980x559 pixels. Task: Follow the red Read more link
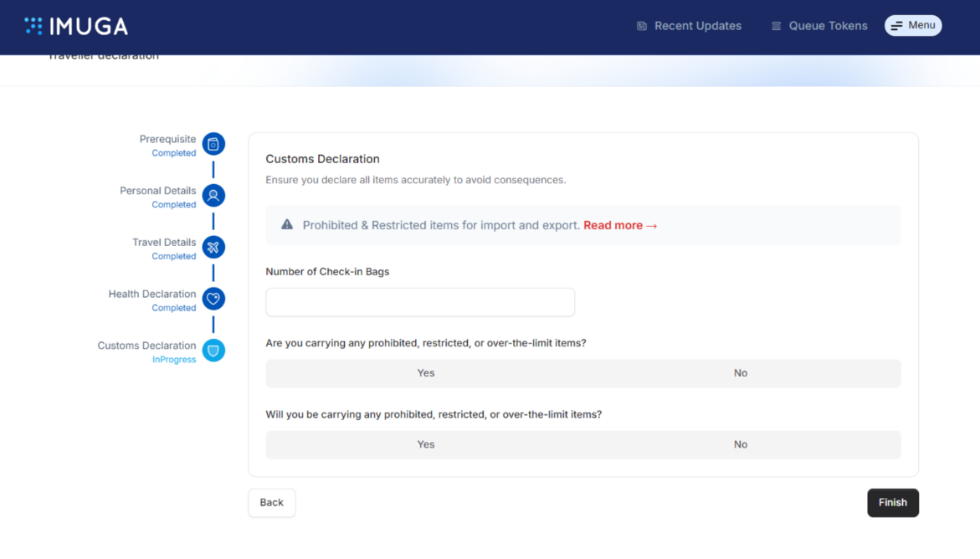point(620,225)
